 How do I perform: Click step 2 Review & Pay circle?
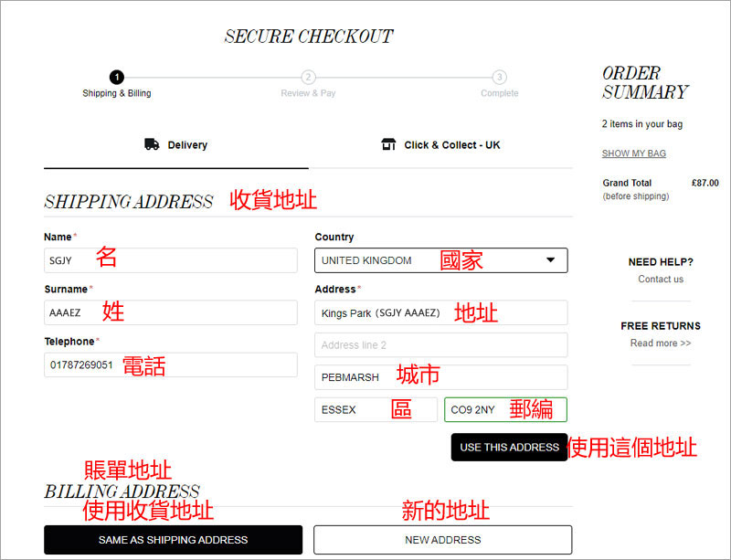click(308, 78)
